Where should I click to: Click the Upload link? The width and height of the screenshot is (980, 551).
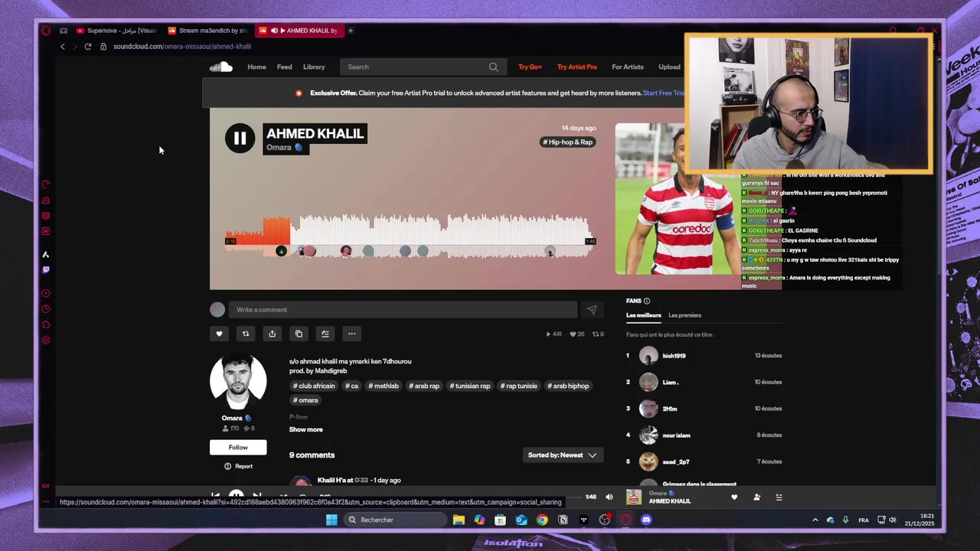(669, 67)
